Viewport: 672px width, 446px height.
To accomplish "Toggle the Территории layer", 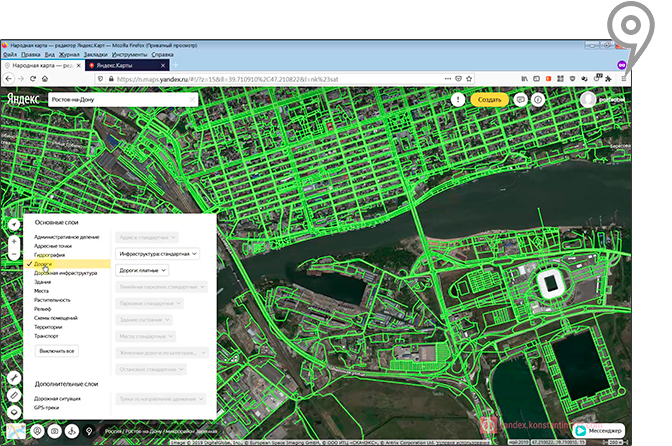I will coord(48,327).
